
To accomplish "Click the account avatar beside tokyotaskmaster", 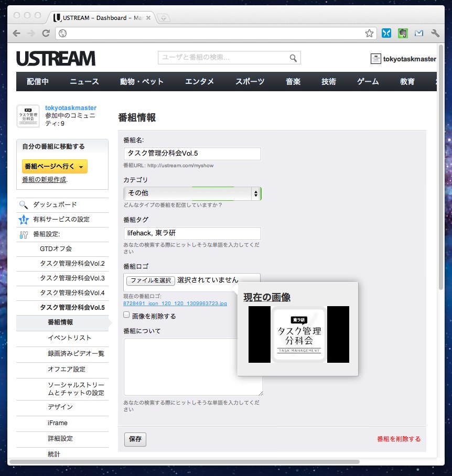I will pyautogui.click(x=375, y=59).
